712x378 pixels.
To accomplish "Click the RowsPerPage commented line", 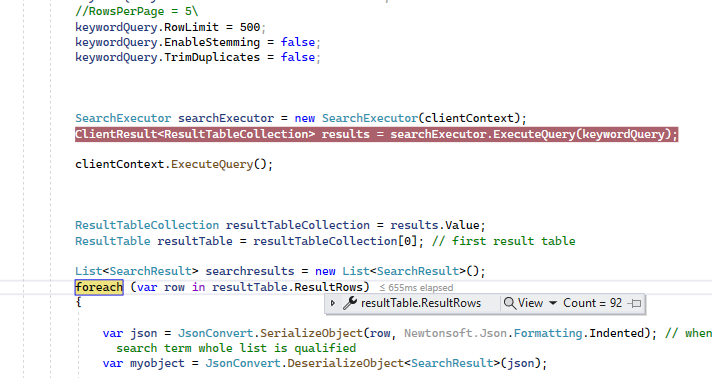I will (x=137, y=11).
